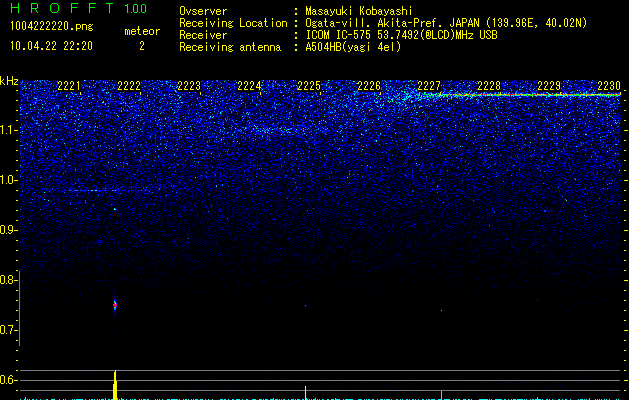Click the 0.9 frequency axis label
The height and width of the screenshot is (400, 629).
coord(7,230)
